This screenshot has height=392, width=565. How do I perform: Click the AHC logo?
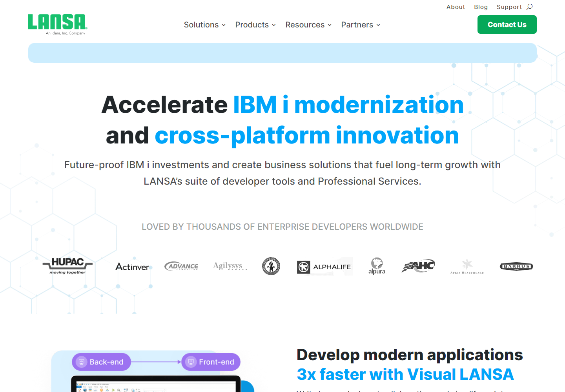point(418,266)
